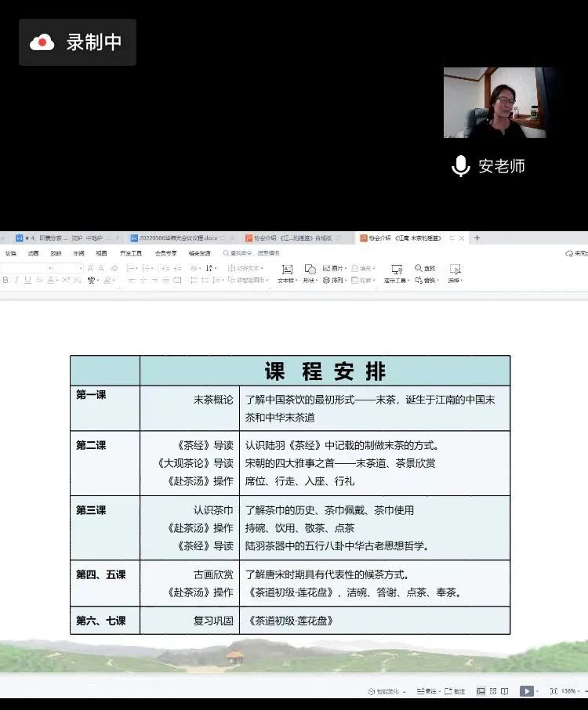Toggle Italic text formatting
The image size is (588, 710).
click(16, 281)
